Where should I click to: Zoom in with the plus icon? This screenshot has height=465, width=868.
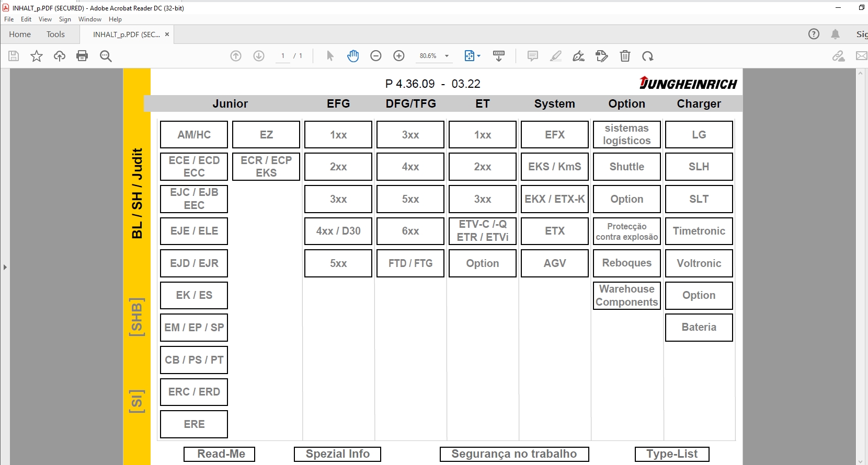(399, 56)
